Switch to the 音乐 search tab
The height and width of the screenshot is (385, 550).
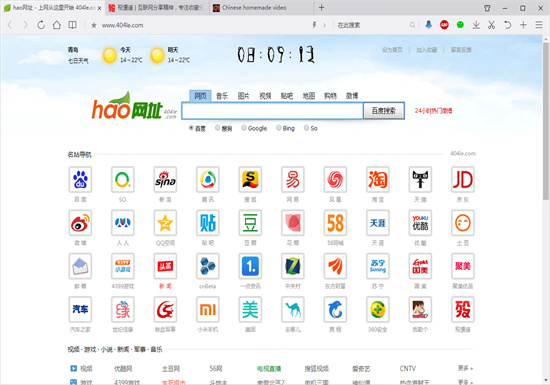click(222, 96)
